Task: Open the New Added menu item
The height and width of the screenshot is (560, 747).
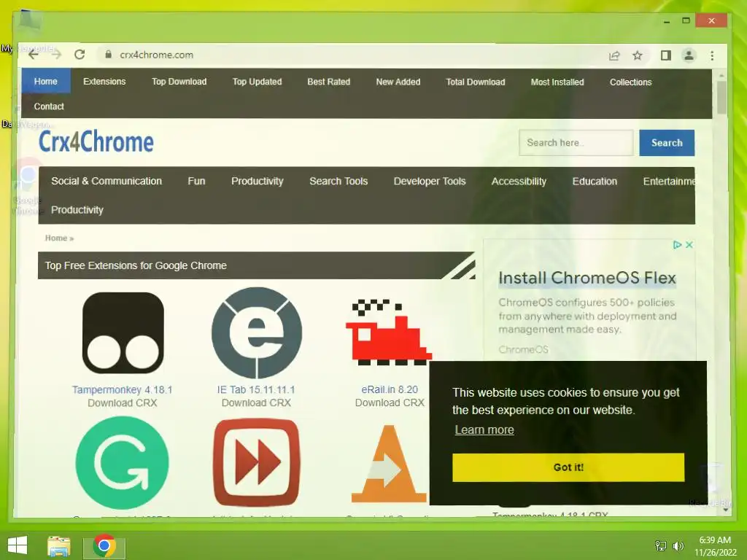Action: (x=398, y=82)
